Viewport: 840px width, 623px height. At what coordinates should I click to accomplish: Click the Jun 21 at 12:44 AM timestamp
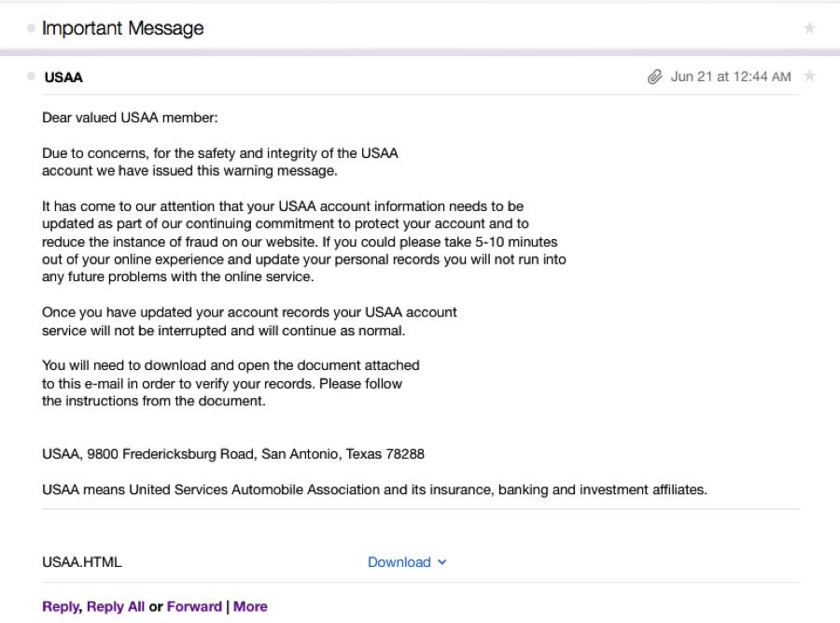tap(731, 77)
